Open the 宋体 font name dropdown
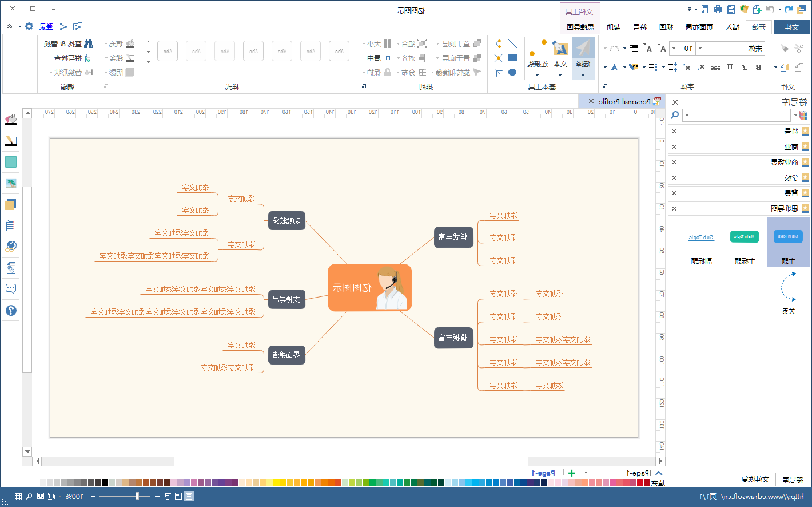 (700, 48)
